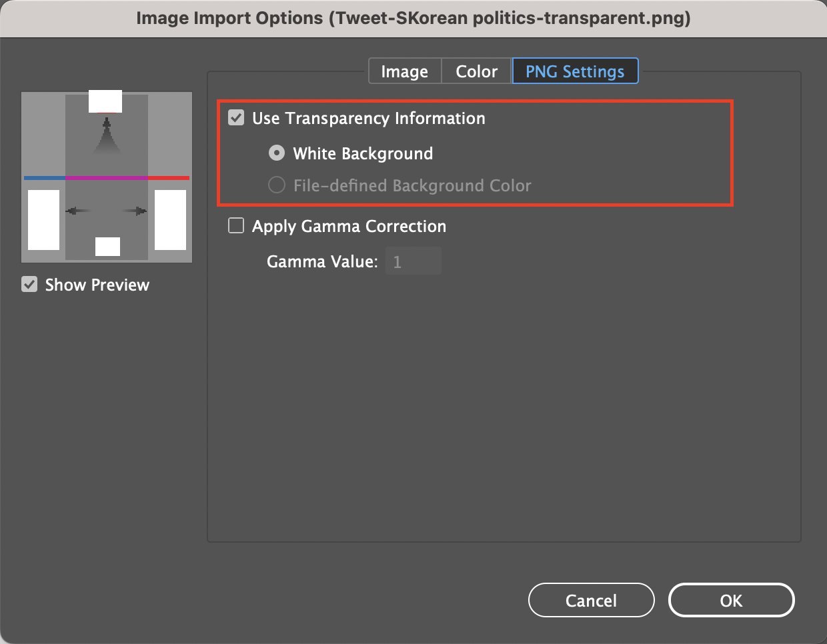Click the White Background label text
The image size is (827, 644).
coord(362,153)
